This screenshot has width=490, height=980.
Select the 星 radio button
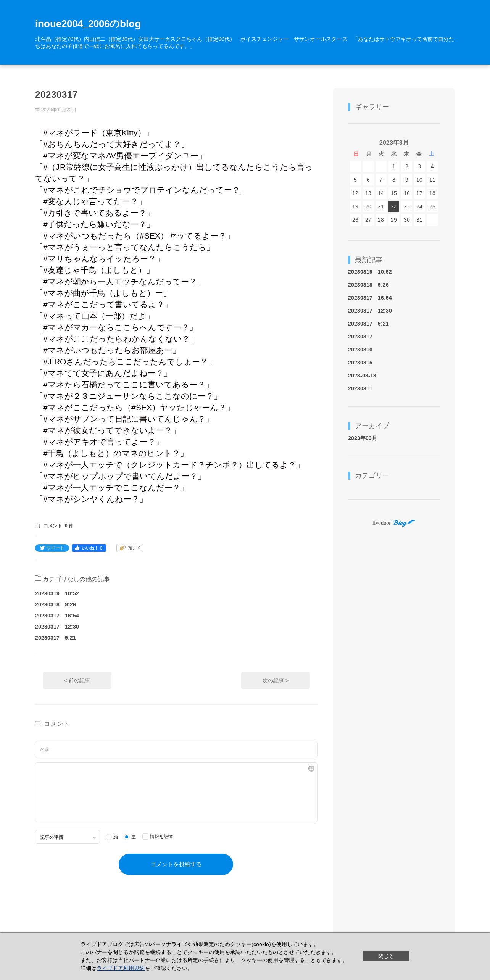tap(127, 837)
